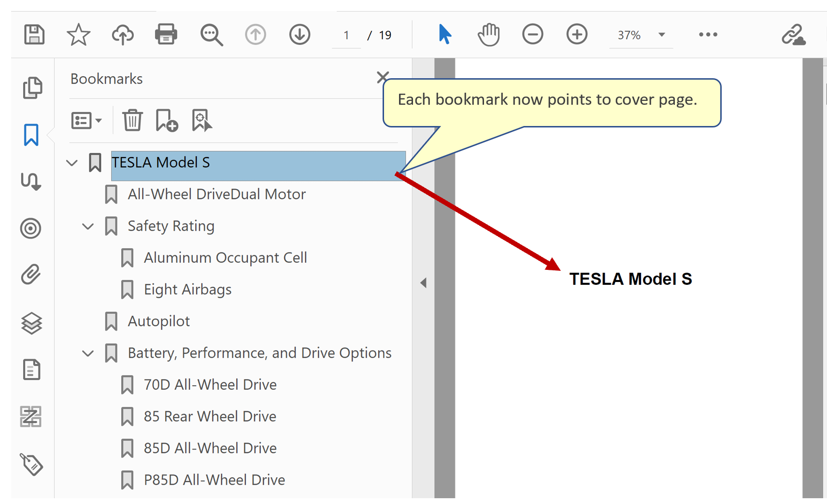Select the Eight Airbags bookmark
The width and height of the screenshot is (827, 504).
pyautogui.click(x=187, y=290)
